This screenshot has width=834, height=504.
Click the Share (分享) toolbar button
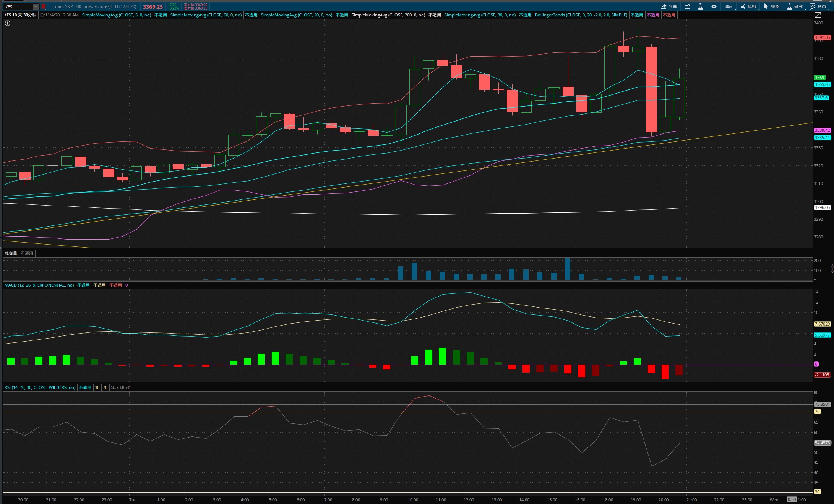668,6
